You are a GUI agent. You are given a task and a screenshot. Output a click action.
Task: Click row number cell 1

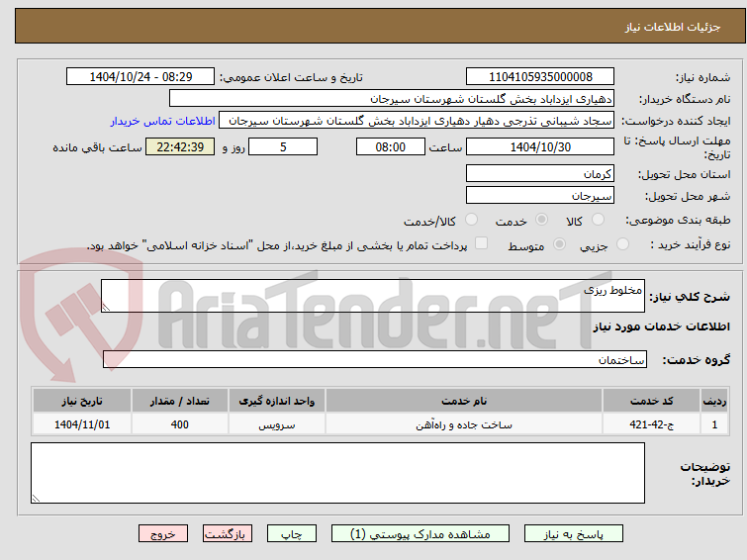pos(714,424)
